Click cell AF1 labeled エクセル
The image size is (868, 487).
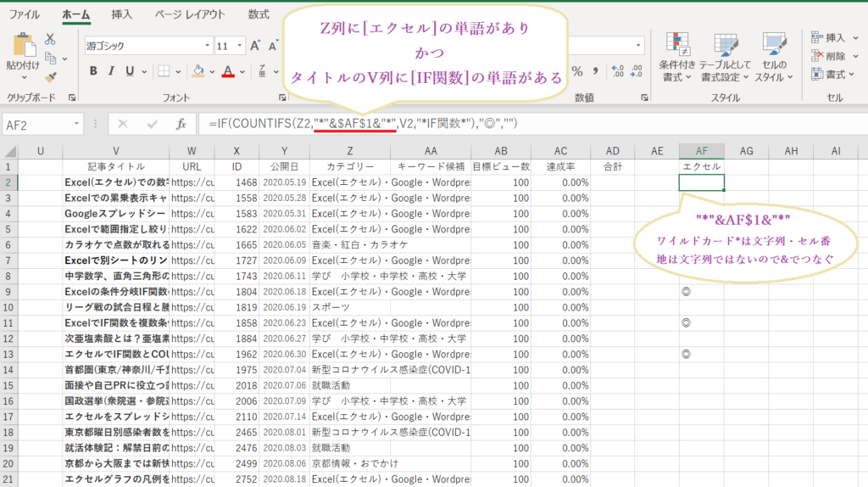click(x=701, y=166)
